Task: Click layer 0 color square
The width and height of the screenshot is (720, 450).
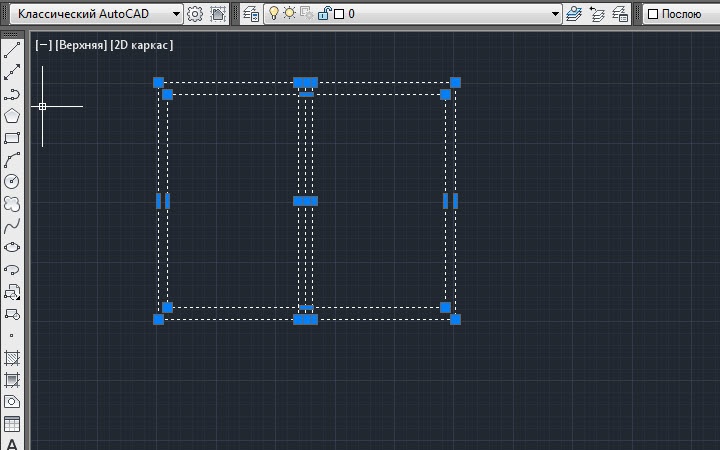Action: [x=339, y=14]
